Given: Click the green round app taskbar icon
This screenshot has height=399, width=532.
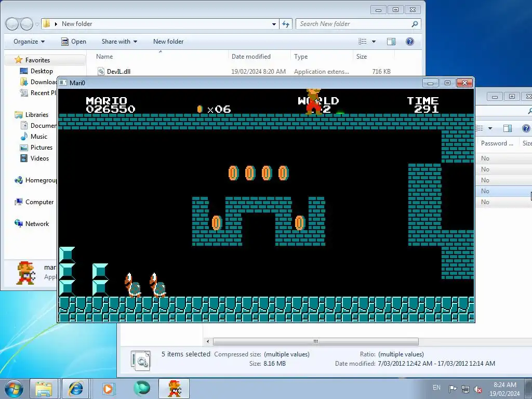Looking at the screenshot, I should [141, 389].
